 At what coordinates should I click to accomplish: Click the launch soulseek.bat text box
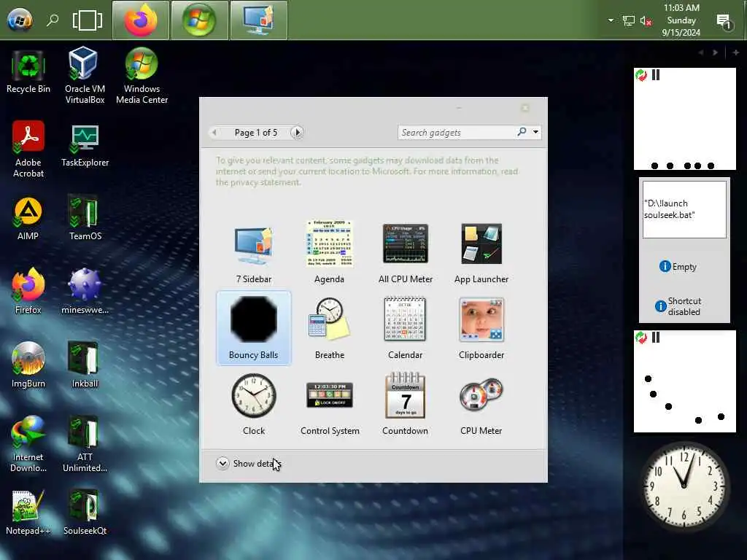pos(684,209)
